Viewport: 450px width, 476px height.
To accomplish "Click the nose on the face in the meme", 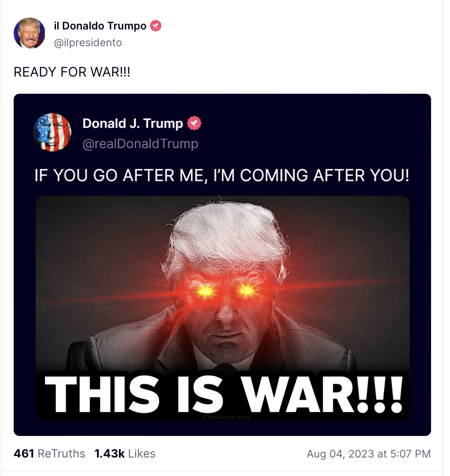I will [227, 313].
